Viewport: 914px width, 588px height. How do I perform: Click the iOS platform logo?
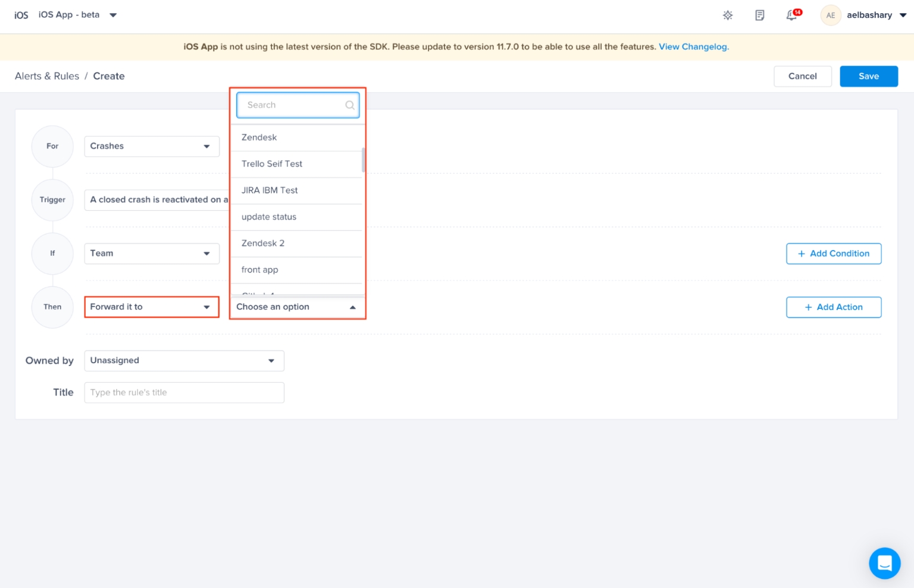(x=21, y=15)
